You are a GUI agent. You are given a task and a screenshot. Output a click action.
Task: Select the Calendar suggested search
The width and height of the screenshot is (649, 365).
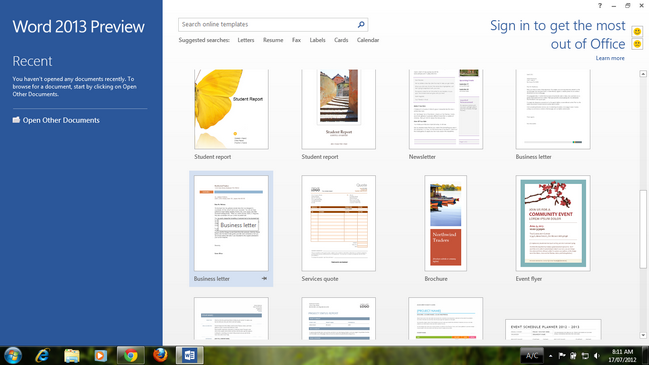point(368,40)
